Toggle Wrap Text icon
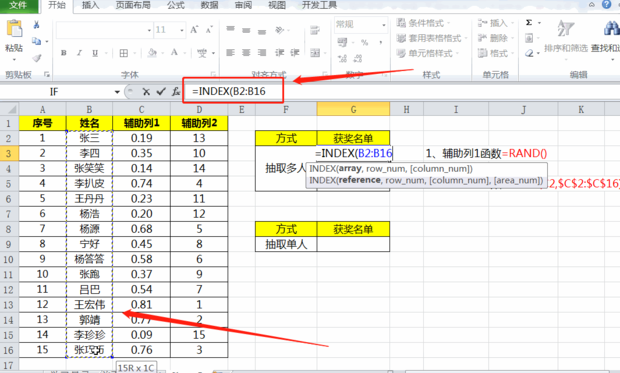 pos(315,30)
